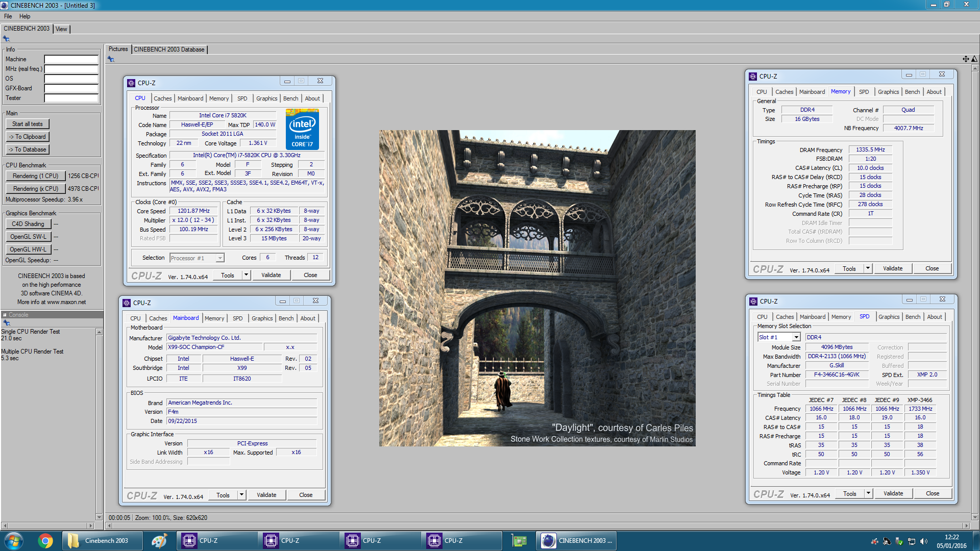The image size is (980, 551).
Task: Open the Help menu
Action: point(24,16)
